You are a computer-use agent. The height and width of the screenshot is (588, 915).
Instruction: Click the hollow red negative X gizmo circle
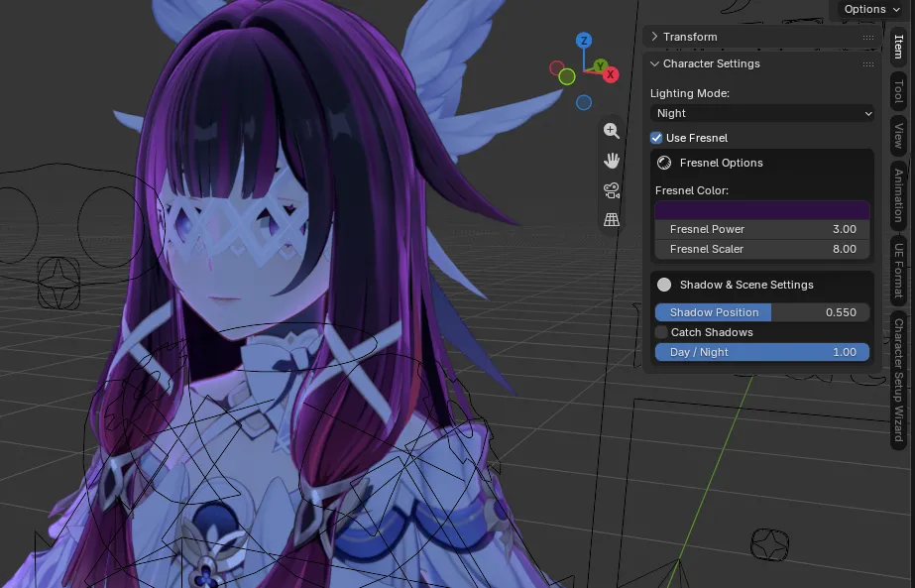pos(557,68)
